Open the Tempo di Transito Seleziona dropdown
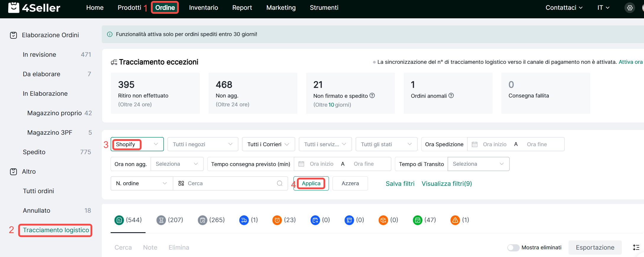The width and height of the screenshot is (644, 257). (x=478, y=164)
